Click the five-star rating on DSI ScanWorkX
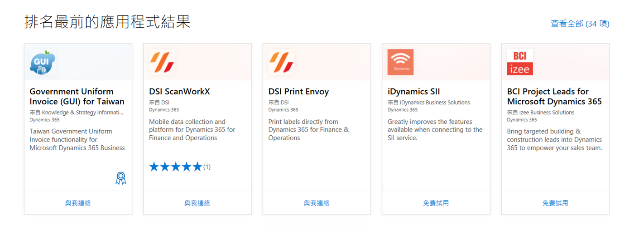The width and height of the screenshot is (644, 231). tap(175, 167)
